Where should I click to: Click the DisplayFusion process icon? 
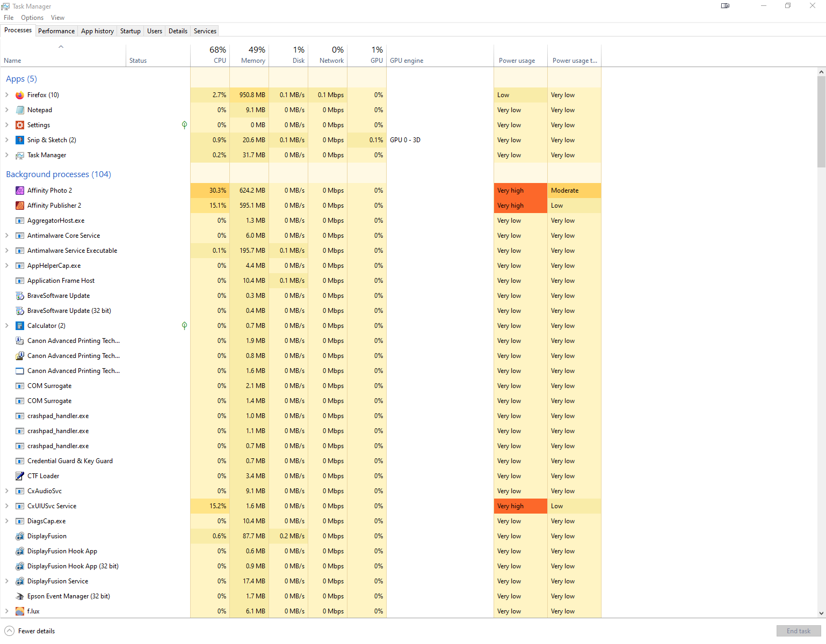point(19,536)
